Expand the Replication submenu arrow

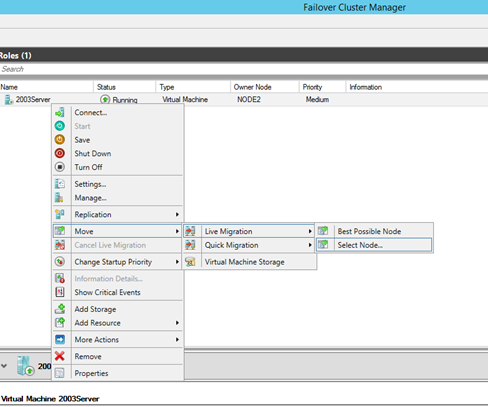point(177,214)
